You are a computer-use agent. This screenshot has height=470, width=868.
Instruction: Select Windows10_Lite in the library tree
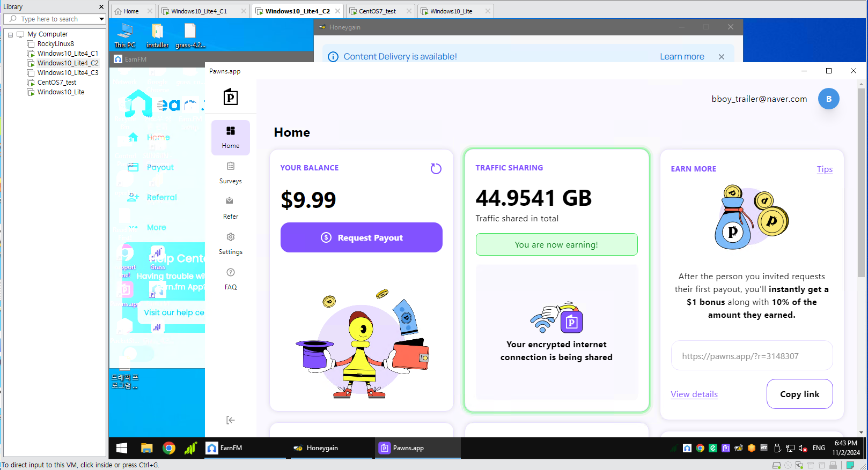tap(61, 92)
